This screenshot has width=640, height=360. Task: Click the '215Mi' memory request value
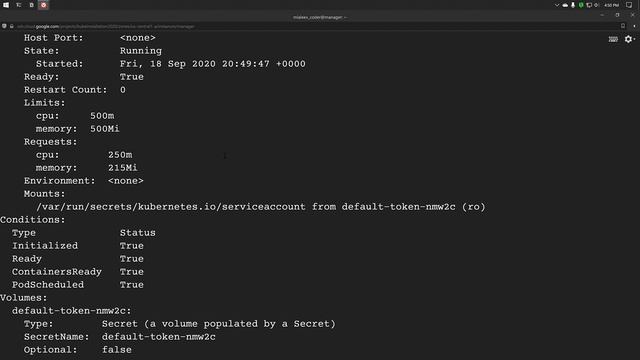pyautogui.click(x=123, y=168)
